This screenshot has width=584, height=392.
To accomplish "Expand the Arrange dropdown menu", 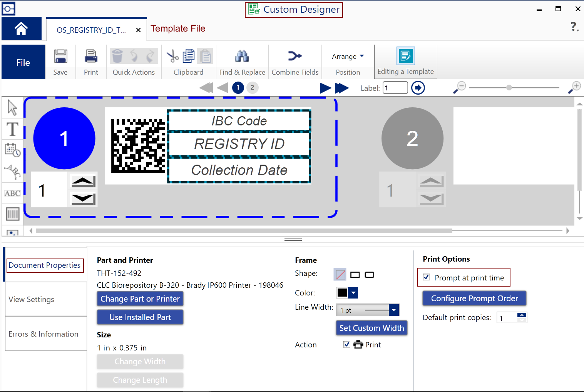I will [x=348, y=57].
